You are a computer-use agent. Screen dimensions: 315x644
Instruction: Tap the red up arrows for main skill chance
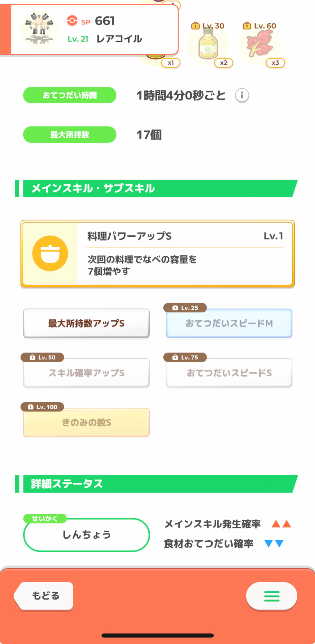pos(281,524)
